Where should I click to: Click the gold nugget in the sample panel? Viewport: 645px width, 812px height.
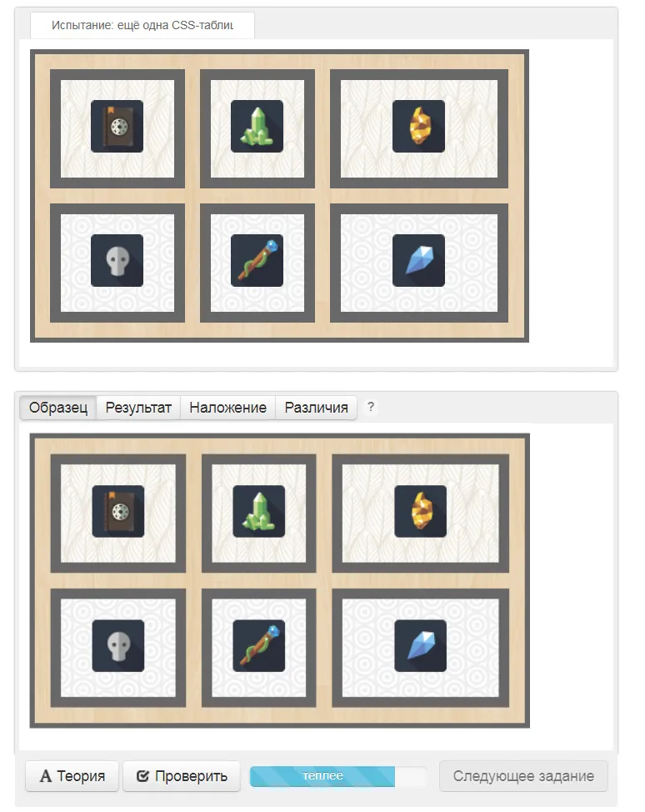420,511
